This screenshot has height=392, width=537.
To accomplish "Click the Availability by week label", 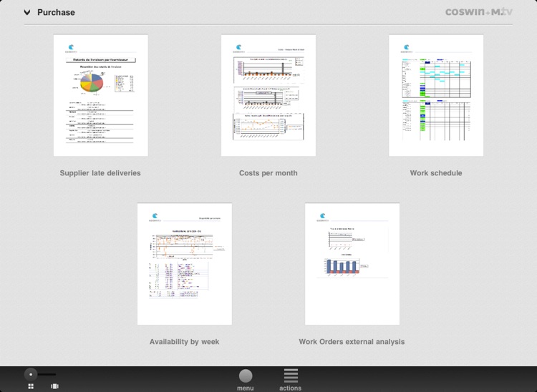I will coord(184,342).
